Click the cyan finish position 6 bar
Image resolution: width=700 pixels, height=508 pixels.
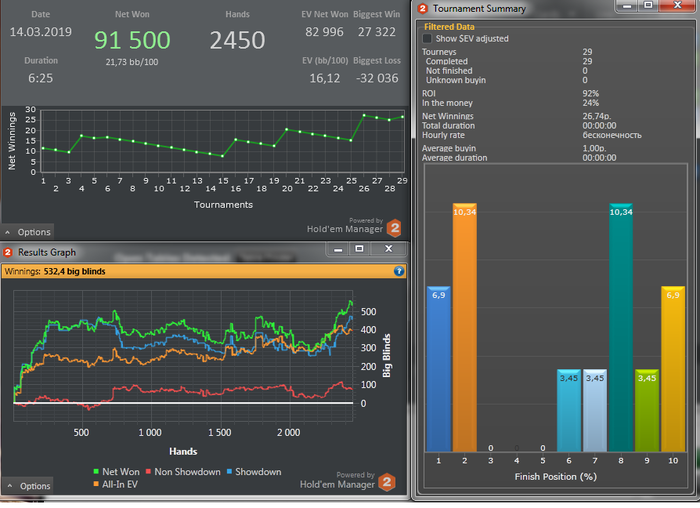(569, 410)
